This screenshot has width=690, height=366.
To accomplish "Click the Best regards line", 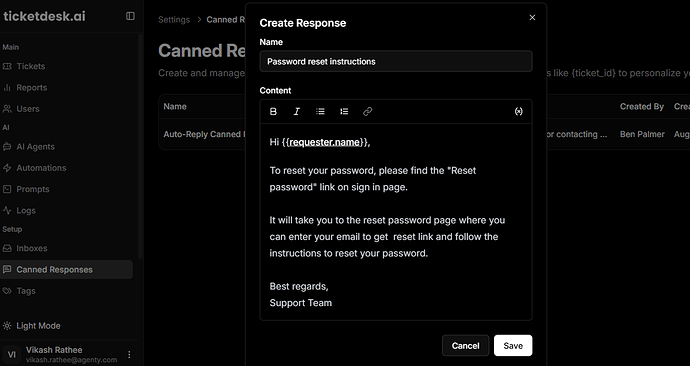I will point(299,286).
